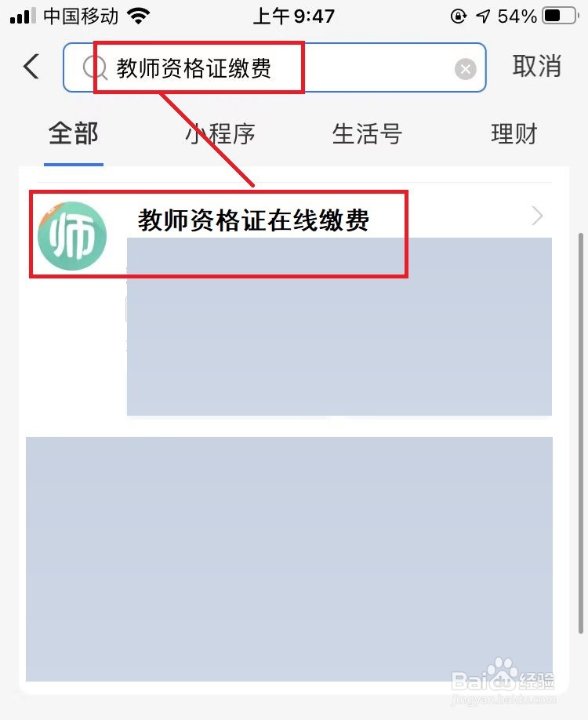The height and width of the screenshot is (720, 588).
Task: Tap the 取消 cancel button
Action: tap(536, 66)
